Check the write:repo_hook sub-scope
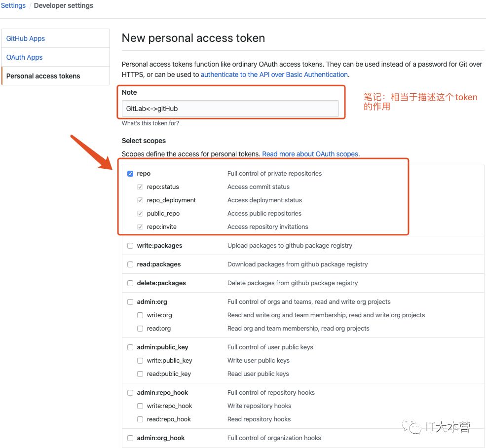This screenshot has width=486, height=448. [140, 406]
